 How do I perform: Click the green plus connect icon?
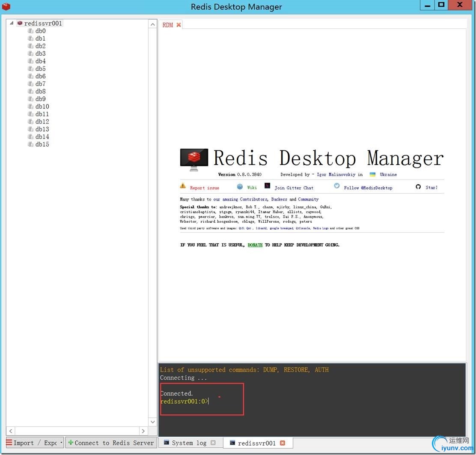pyautogui.click(x=71, y=443)
